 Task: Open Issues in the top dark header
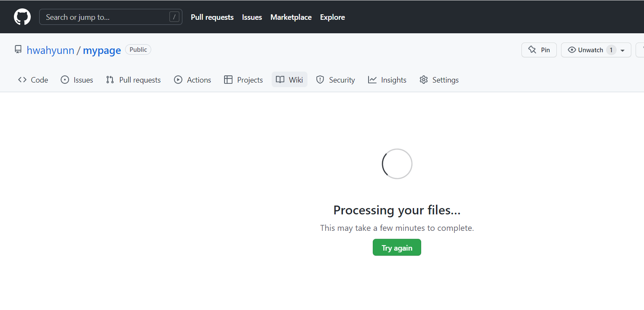252,17
